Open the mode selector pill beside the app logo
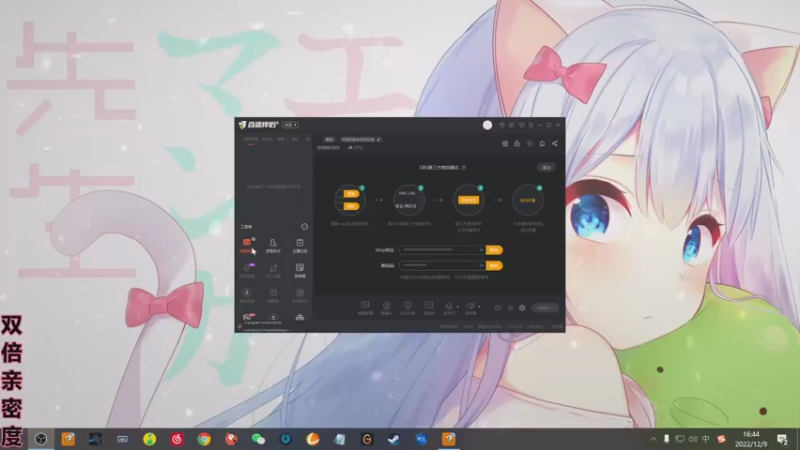 [291, 125]
